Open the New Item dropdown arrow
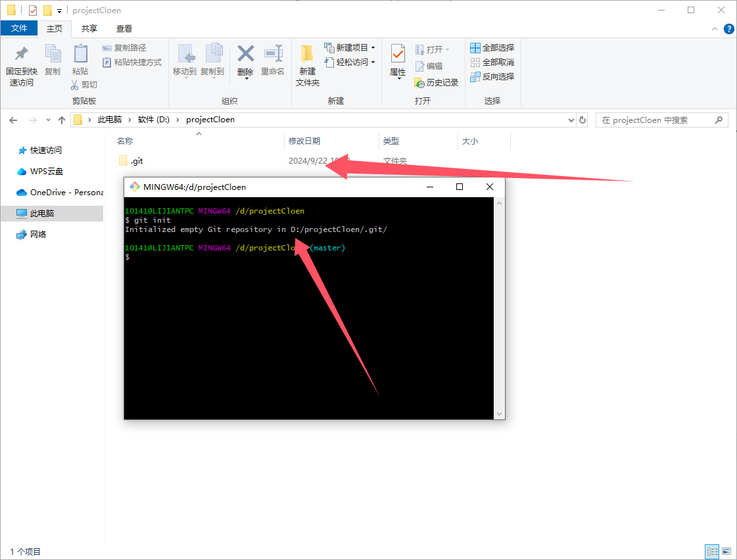The width and height of the screenshot is (737, 560). pyautogui.click(x=373, y=48)
